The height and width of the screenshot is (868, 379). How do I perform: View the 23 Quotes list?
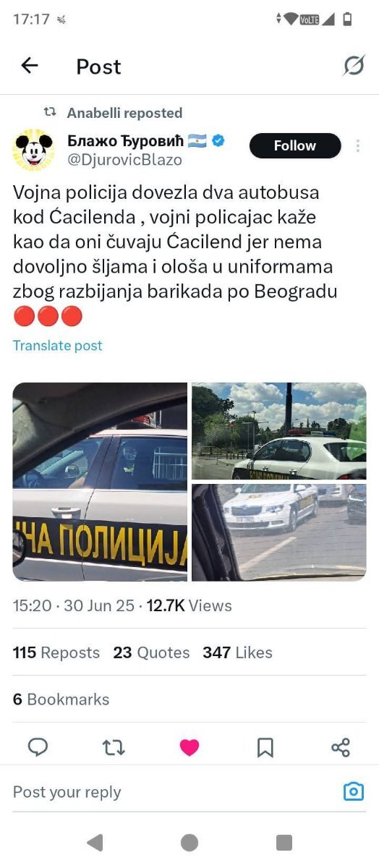151,652
